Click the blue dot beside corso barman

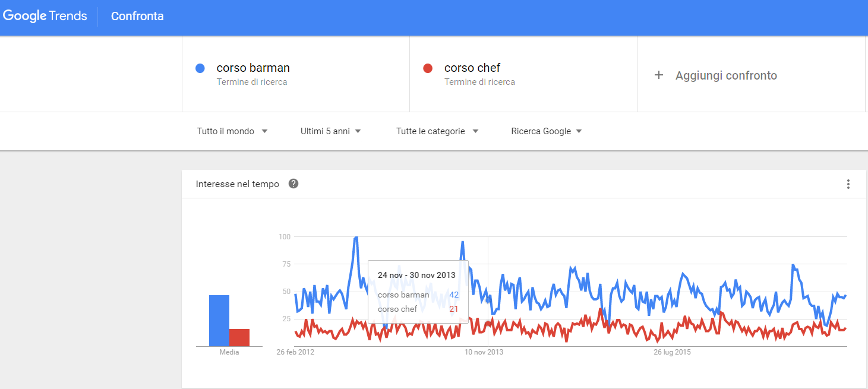(200, 68)
